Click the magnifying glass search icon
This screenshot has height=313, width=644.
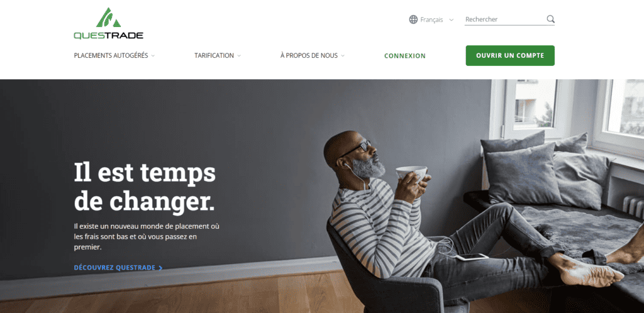[550, 19]
